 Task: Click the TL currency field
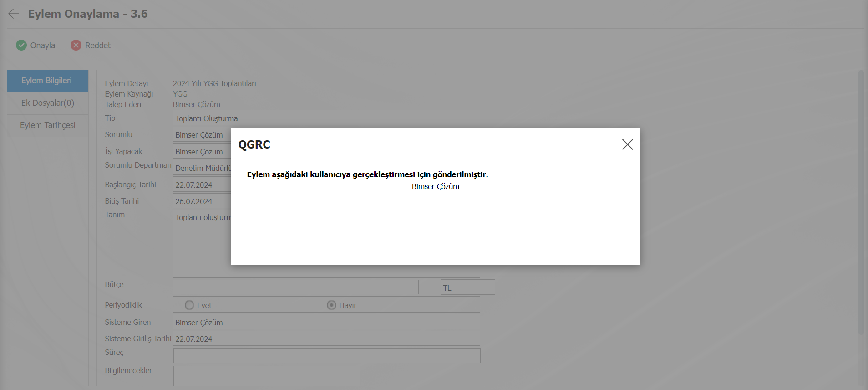[x=467, y=287]
